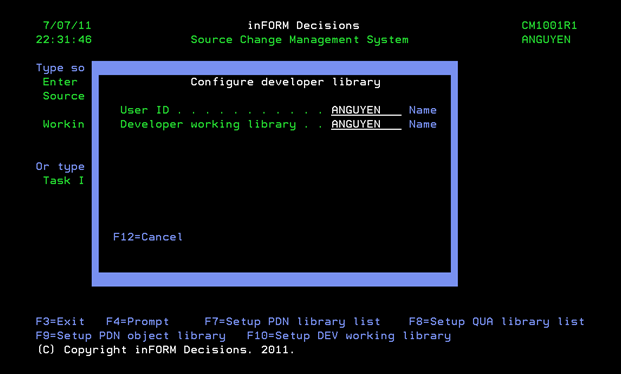Click the F3=Exit function key label
621x374 pixels.
pos(60,321)
